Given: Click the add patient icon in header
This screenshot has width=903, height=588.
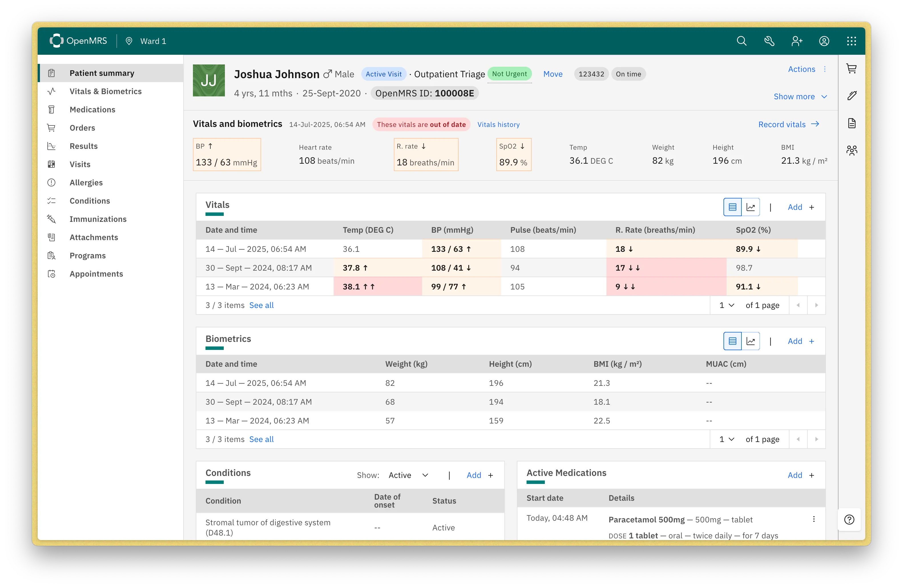Looking at the screenshot, I should 797,40.
